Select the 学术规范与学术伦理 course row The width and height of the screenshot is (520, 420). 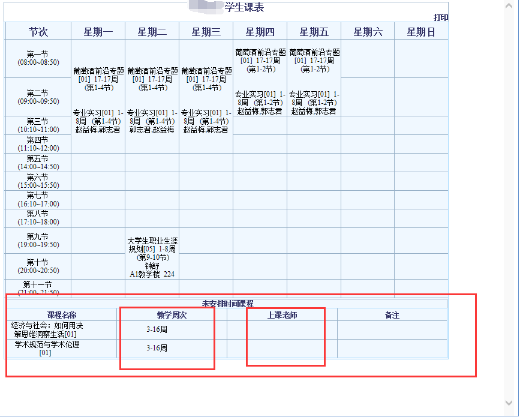[47, 349]
